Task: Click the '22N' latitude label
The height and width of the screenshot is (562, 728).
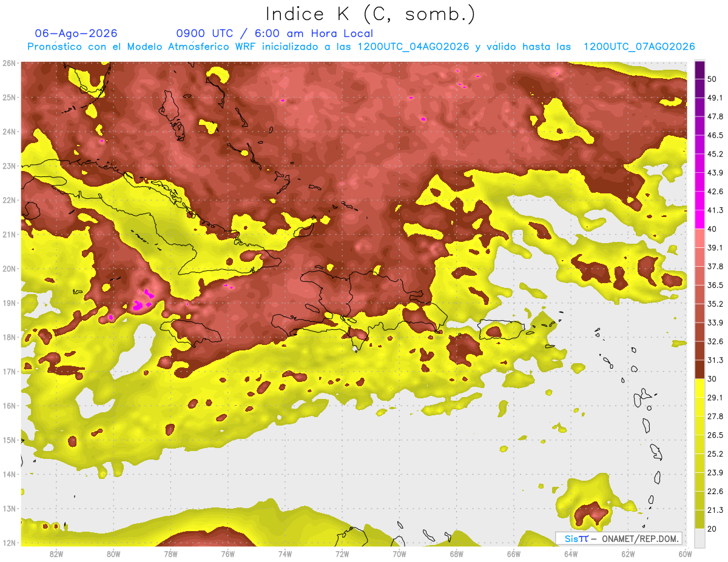Action: 8,200
